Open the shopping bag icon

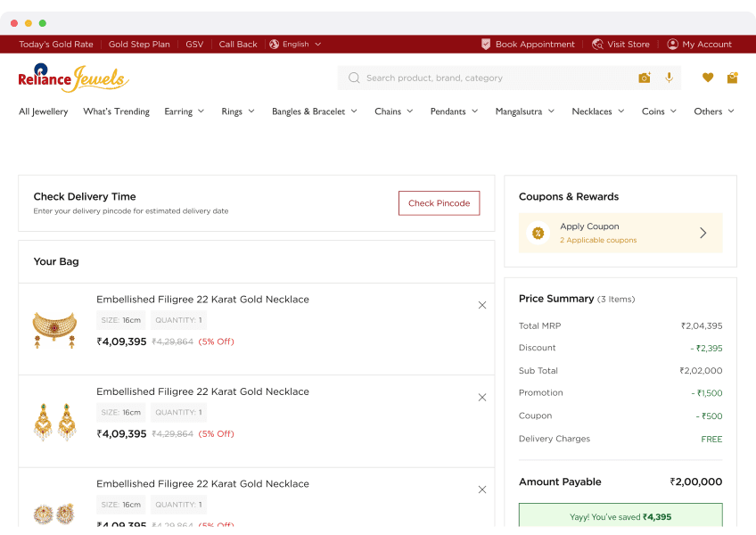(x=733, y=78)
